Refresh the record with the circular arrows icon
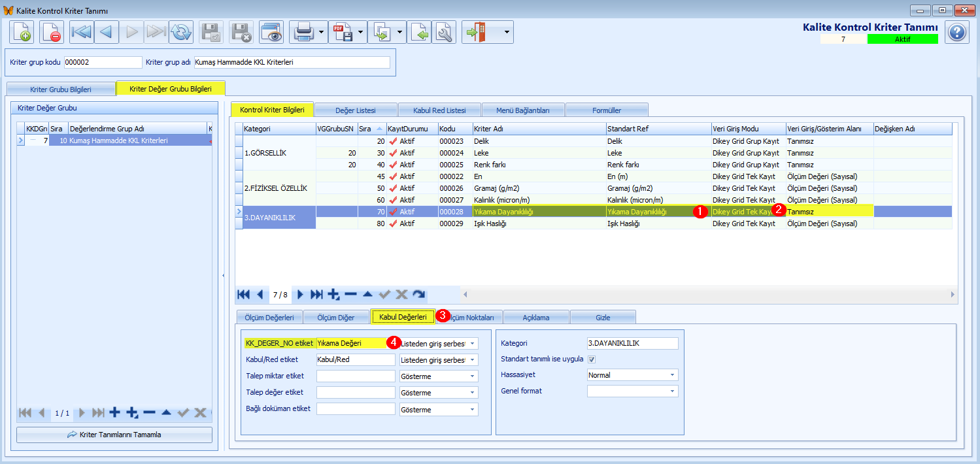Screen dimensions: 980x464 pos(181,32)
